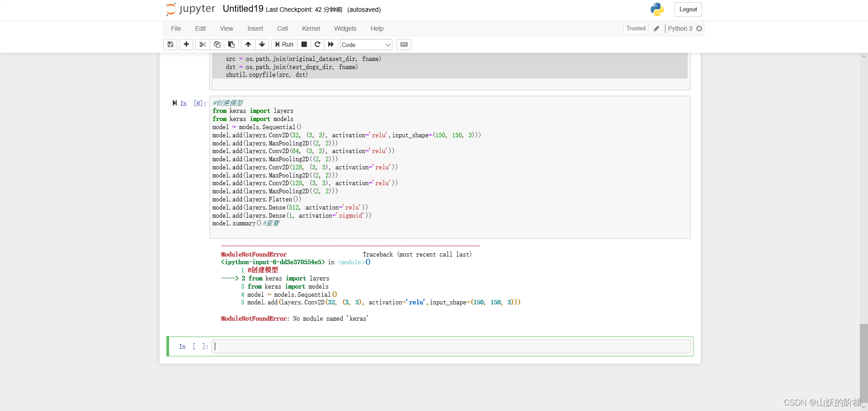Open the command palette keyboard icon
The height and width of the screenshot is (411, 868).
404,44
